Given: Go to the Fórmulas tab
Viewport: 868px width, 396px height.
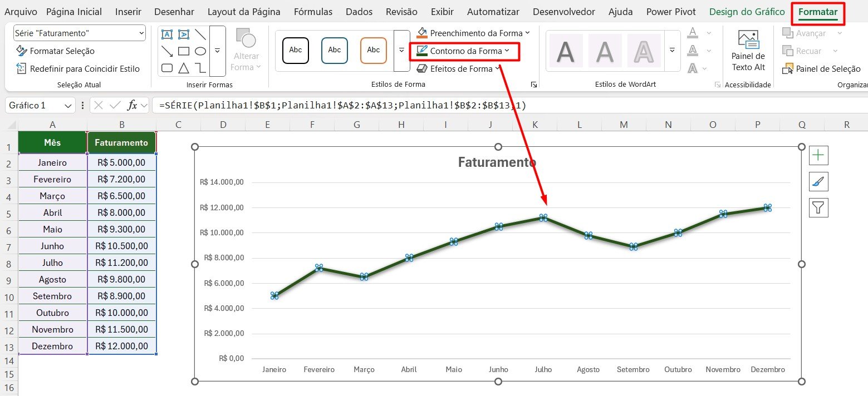Looking at the screenshot, I should point(313,12).
